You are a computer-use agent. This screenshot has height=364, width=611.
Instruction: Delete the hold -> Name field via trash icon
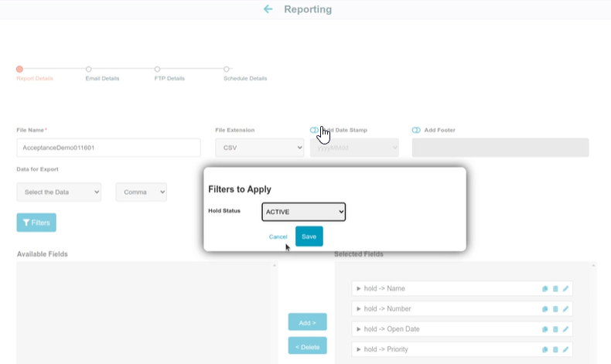(555, 288)
